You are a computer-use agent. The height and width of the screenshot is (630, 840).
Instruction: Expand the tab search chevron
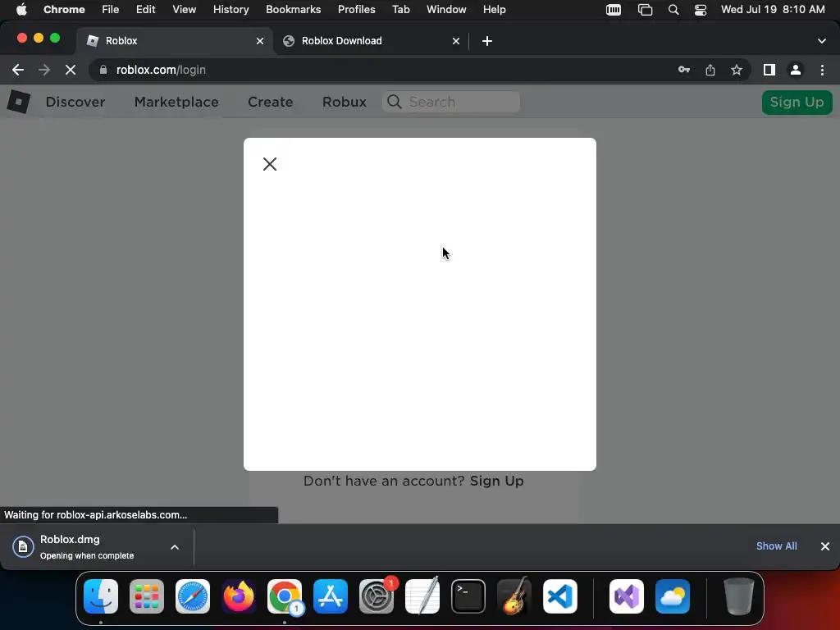(822, 41)
